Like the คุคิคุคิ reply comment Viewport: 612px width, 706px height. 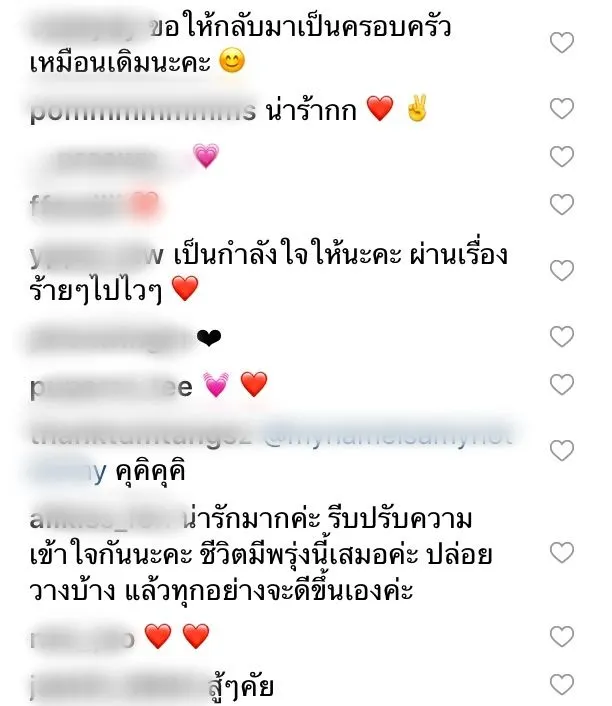(x=562, y=451)
